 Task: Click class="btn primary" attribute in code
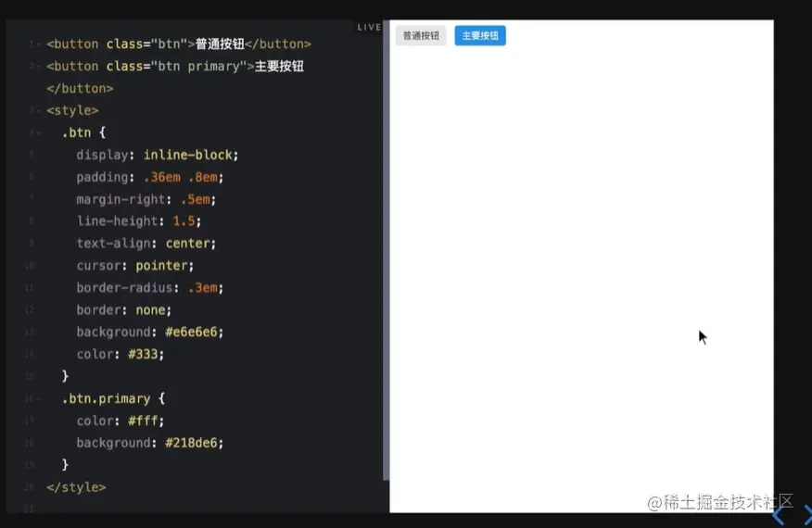click(177, 67)
